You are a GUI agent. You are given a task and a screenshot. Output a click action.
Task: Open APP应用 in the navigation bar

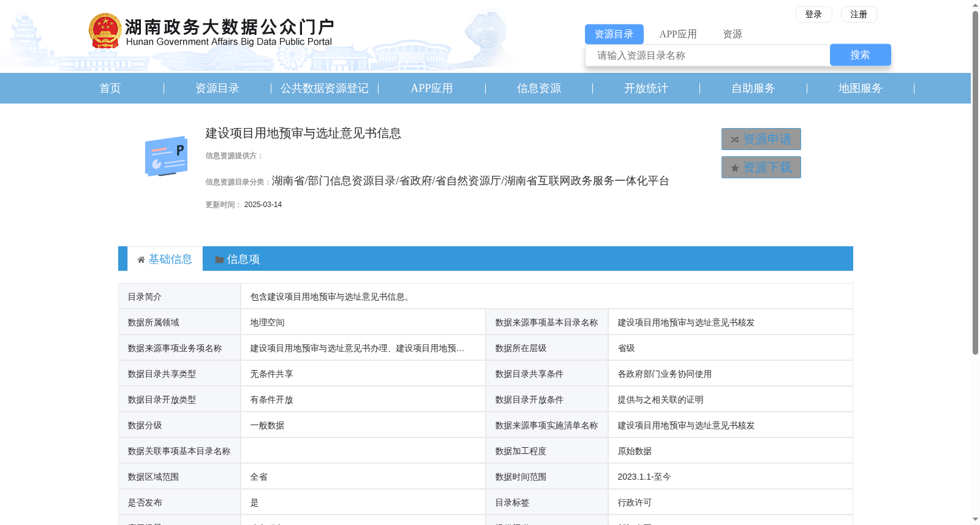pos(432,88)
